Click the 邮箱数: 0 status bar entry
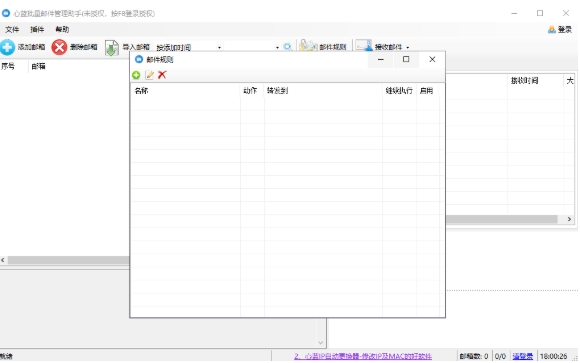The width and height of the screenshot is (580, 363). point(474,356)
